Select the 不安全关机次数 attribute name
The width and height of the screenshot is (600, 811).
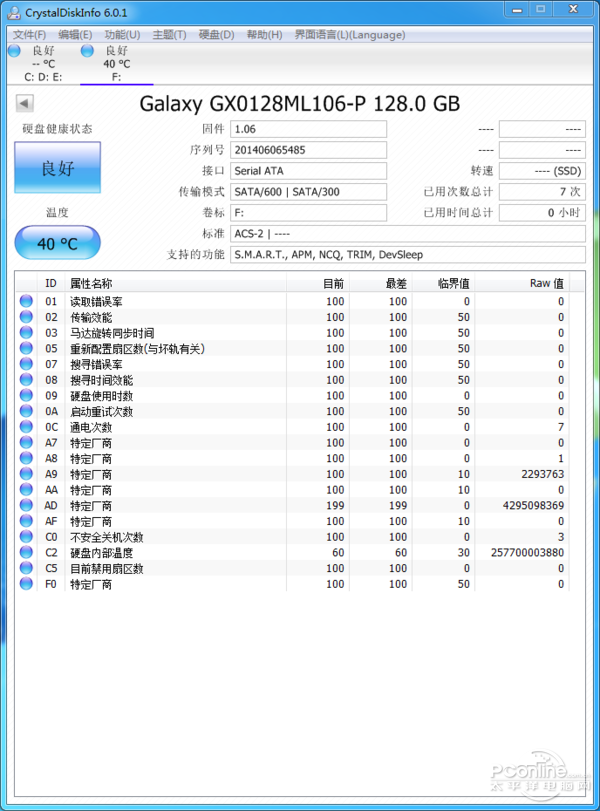coord(107,537)
